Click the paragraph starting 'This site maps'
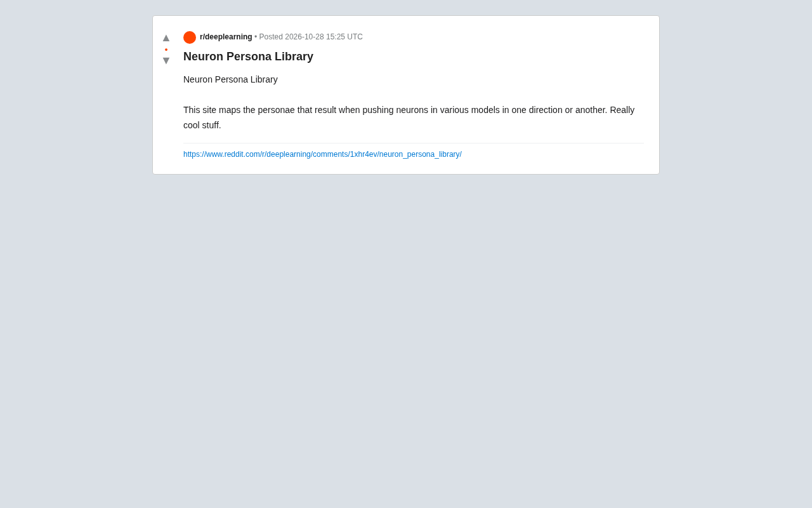 409,117
